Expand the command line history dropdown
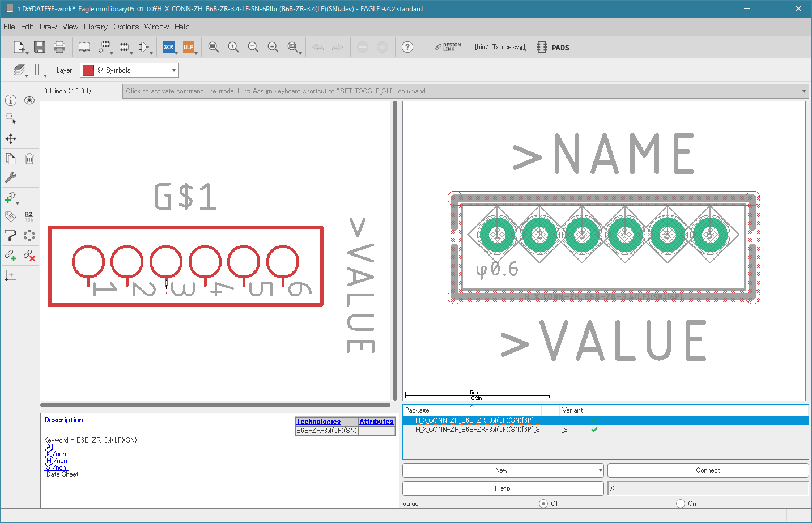The width and height of the screenshot is (812, 523). [x=804, y=91]
